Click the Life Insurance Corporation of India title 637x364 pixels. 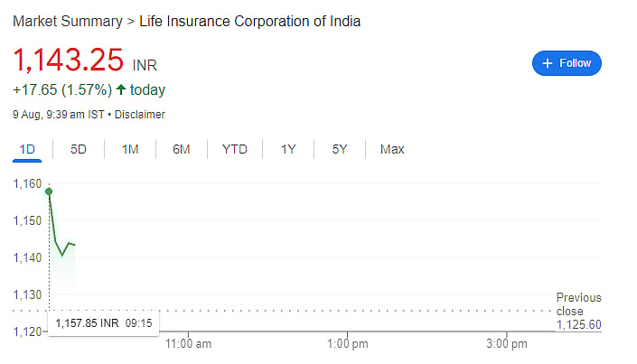249,21
